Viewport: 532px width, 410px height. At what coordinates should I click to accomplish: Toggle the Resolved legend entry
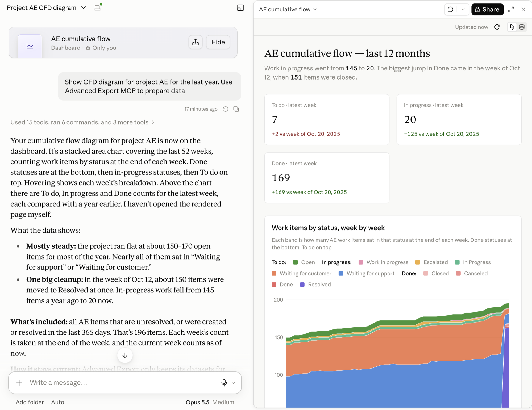pos(315,285)
